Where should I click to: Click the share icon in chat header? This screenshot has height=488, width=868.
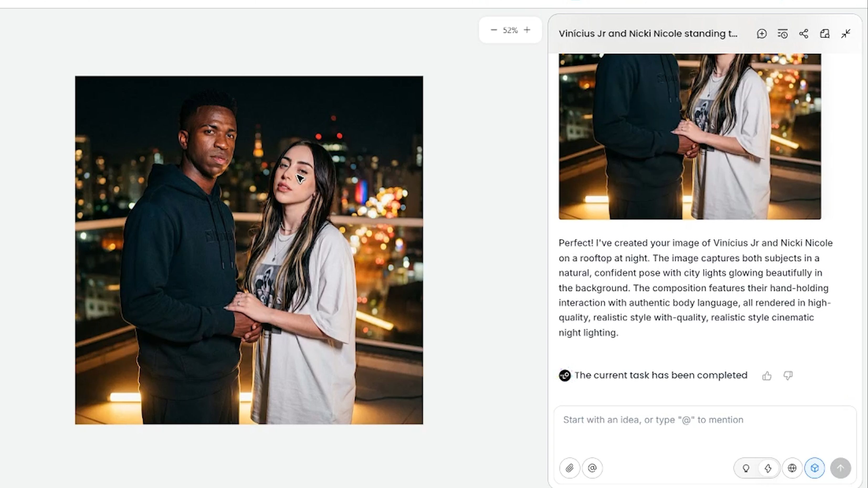pyautogui.click(x=804, y=34)
